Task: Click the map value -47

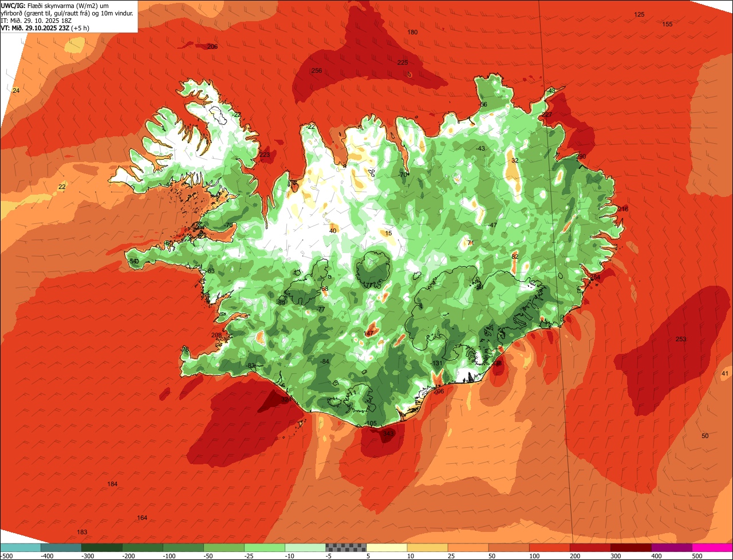Action: coord(492,225)
